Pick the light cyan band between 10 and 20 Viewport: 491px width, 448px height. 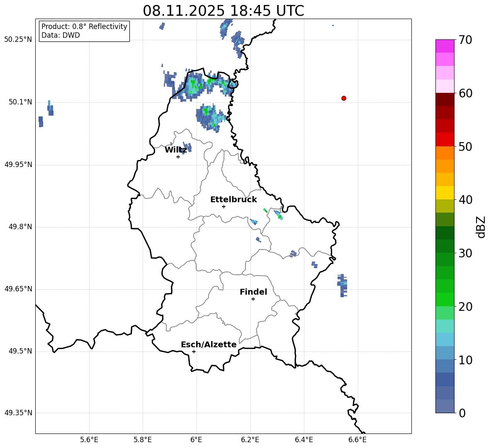(445, 326)
